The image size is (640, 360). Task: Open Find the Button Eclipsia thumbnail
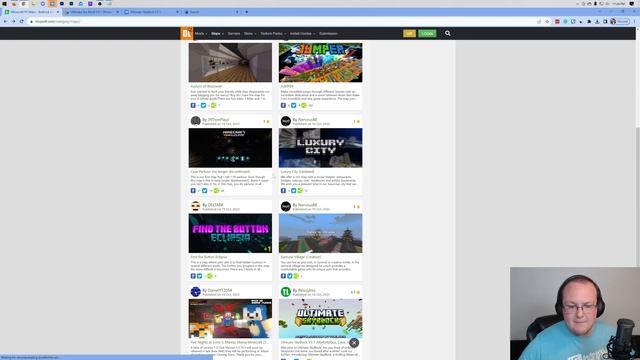pyautogui.click(x=230, y=233)
